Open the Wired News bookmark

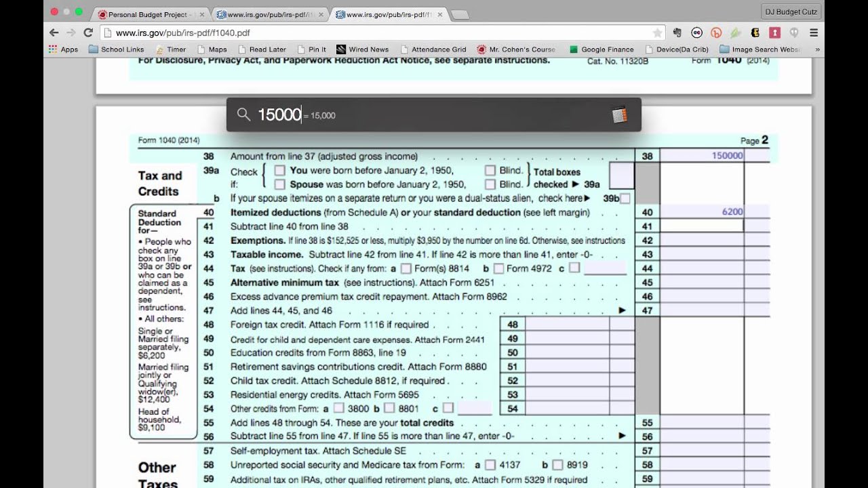pos(363,49)
